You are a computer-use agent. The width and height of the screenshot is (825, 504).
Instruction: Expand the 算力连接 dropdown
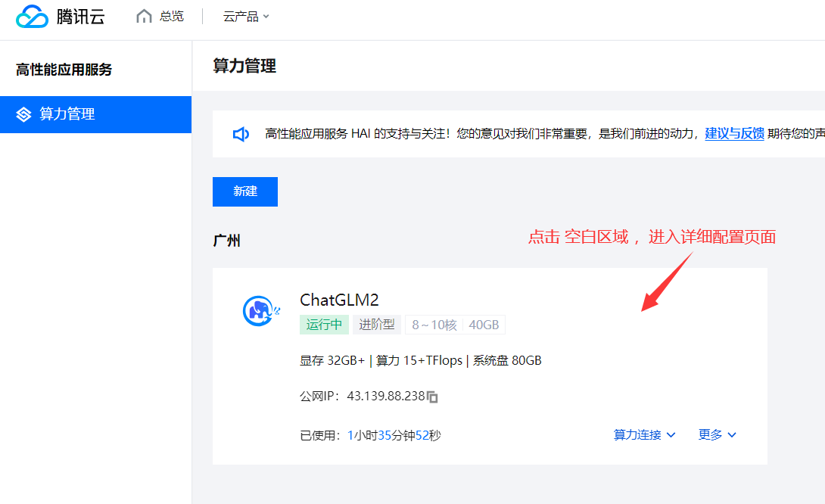coord(645,434)
